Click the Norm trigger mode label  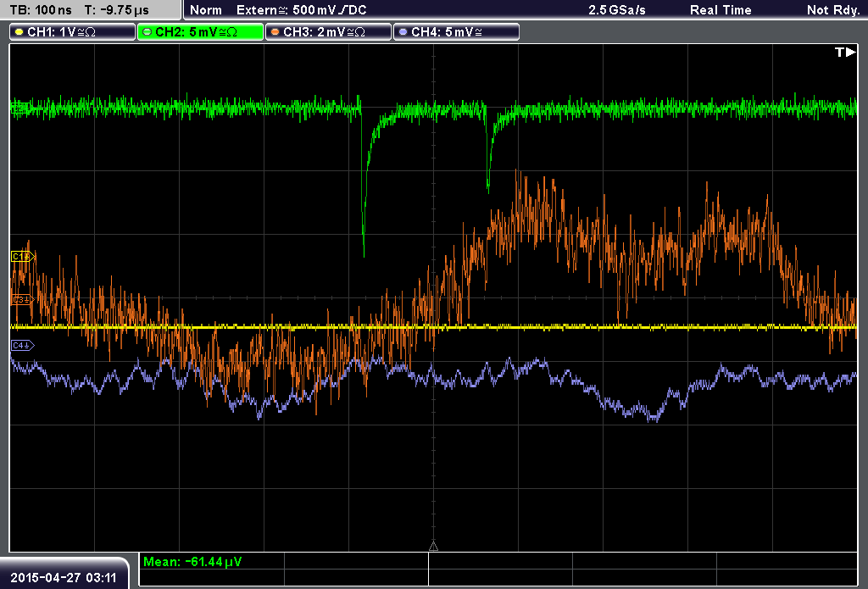click(x=206, y=10)
